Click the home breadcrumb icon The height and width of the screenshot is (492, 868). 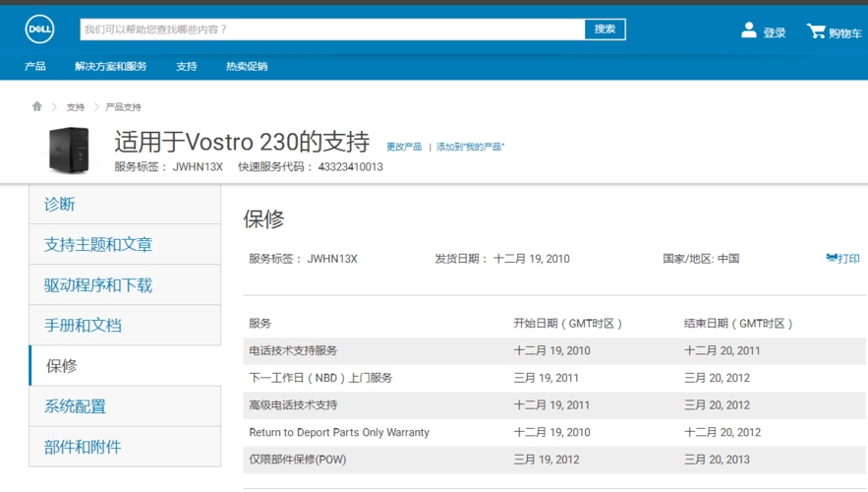(x=37, y=106)
